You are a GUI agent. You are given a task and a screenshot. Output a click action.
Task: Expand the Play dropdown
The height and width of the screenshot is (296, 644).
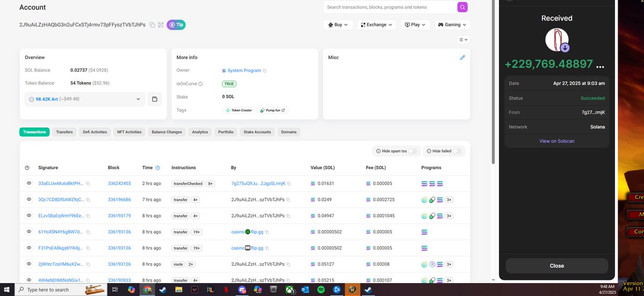pyautogui.click(x=415, y=25)
